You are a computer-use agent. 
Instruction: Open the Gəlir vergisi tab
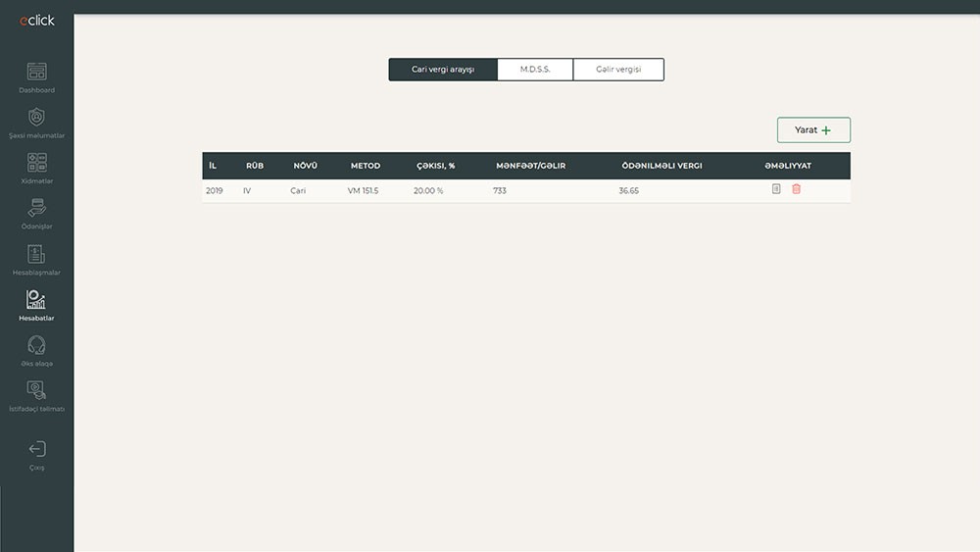point(618,70)
